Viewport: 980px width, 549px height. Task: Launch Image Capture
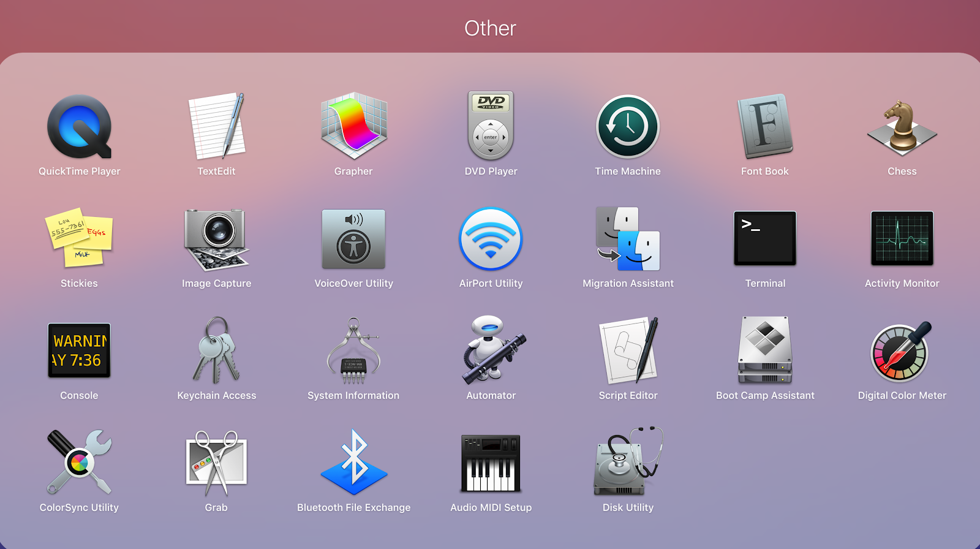point(216,240)
